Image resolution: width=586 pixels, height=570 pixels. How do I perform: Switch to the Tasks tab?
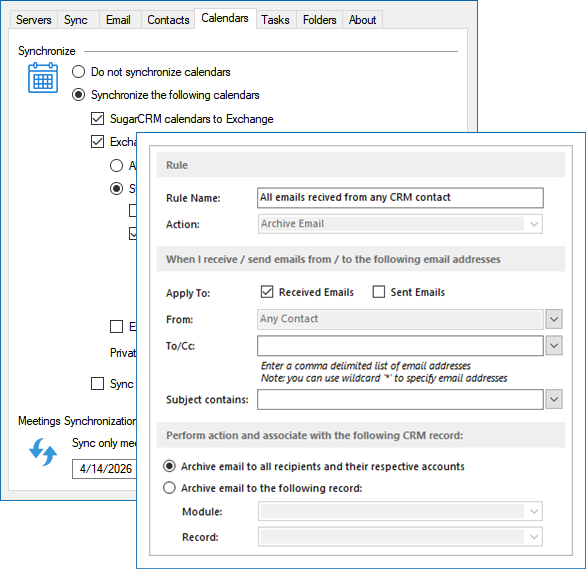(x=275, y=20)
